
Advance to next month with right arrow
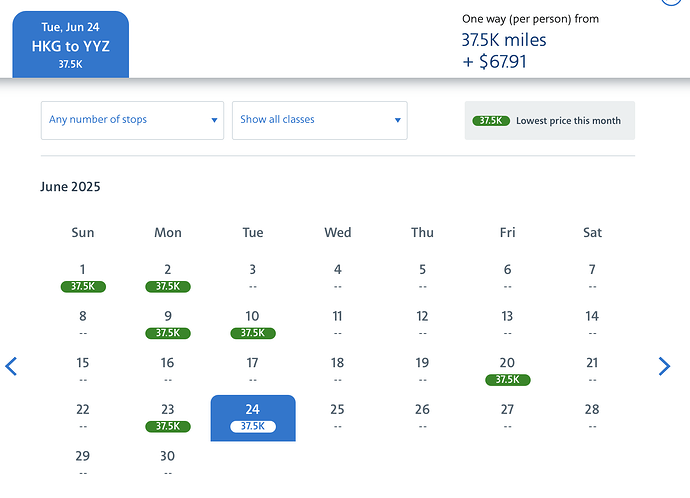click(x=665, y=366)
